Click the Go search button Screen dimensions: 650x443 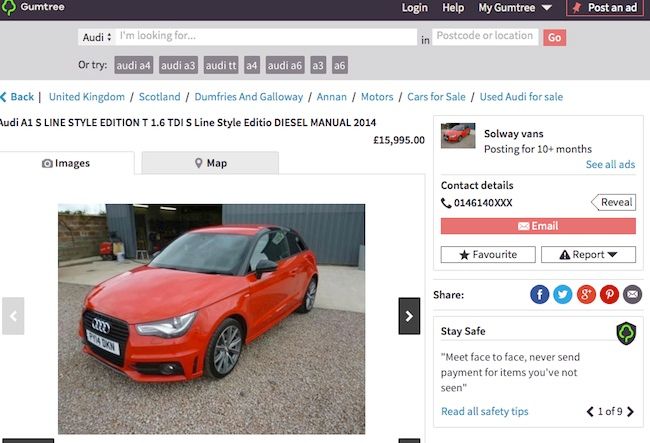[555, 38]
